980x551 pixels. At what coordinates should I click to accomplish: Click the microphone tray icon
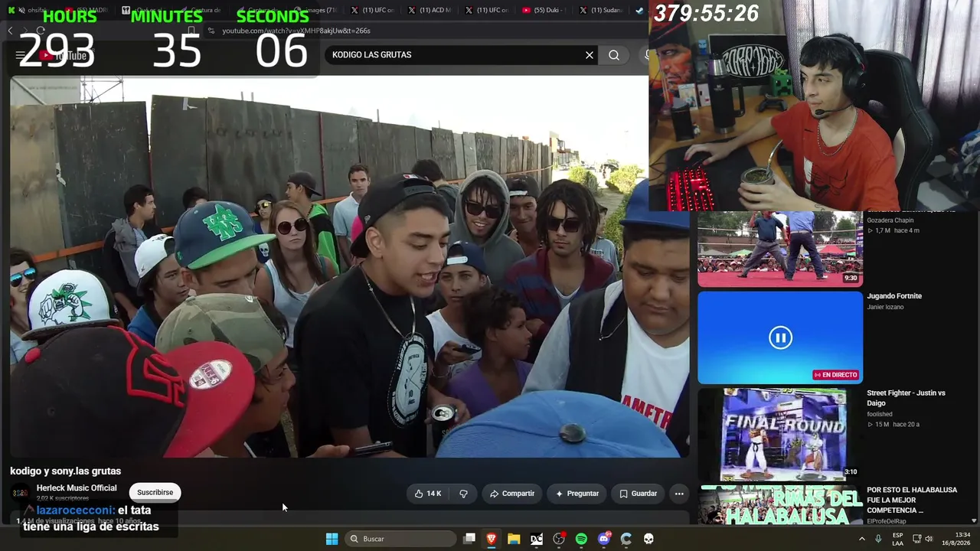(x=878, y=539)
